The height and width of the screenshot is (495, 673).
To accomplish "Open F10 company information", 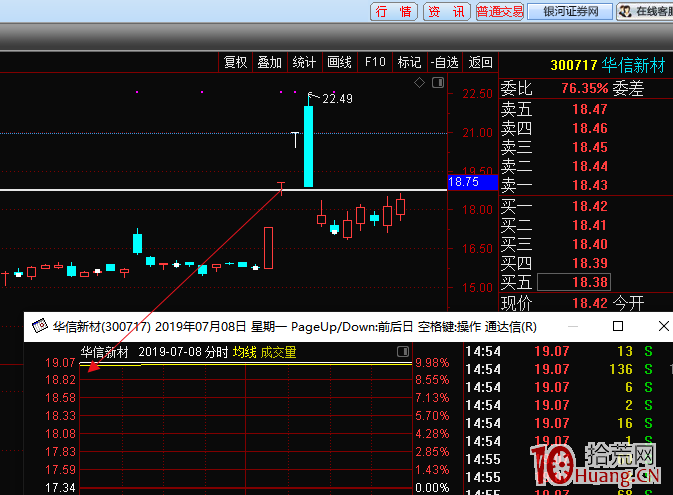I will (375, 63).
